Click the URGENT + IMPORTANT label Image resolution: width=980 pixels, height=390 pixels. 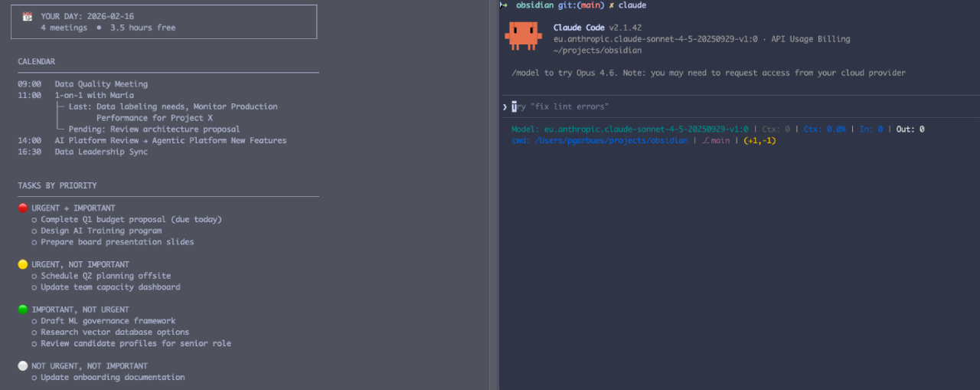pos(73,208)
